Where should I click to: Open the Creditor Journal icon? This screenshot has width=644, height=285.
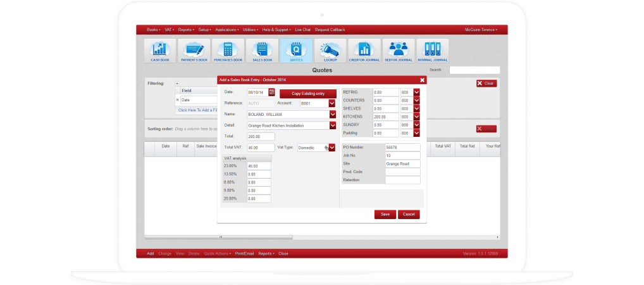click(364, 51)
